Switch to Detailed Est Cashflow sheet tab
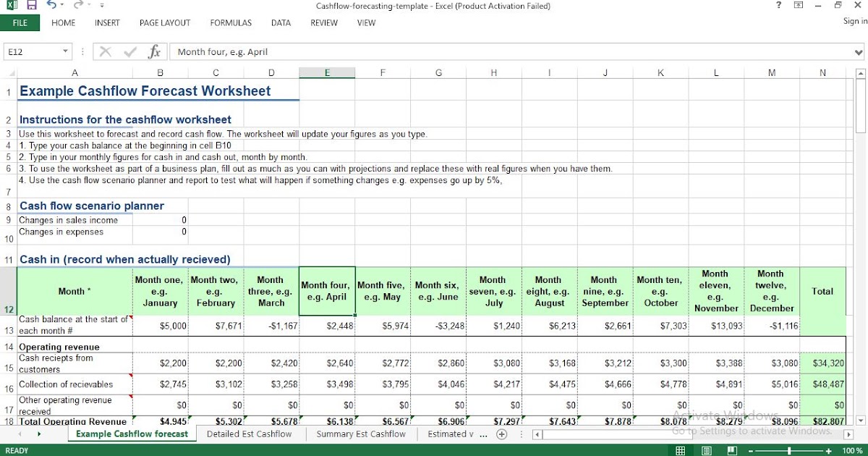Viewport: 868px width, 456px height. click(x=249, y=434)
